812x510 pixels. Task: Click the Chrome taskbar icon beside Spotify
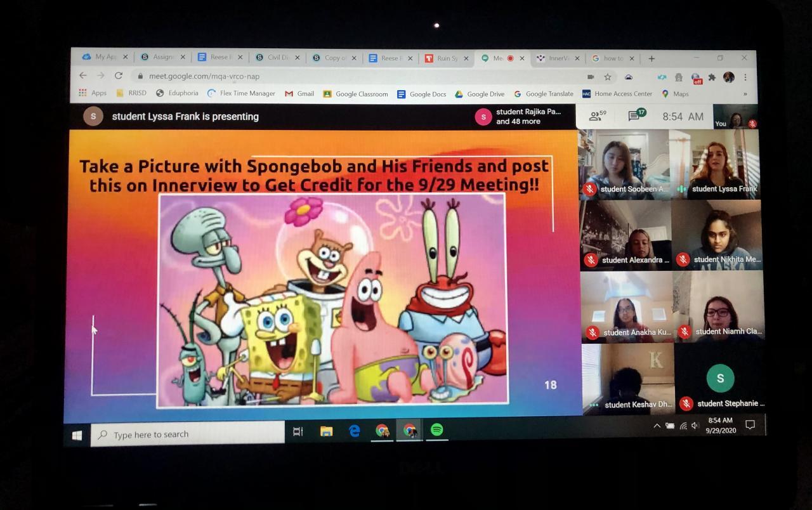[x=410, y=430]
